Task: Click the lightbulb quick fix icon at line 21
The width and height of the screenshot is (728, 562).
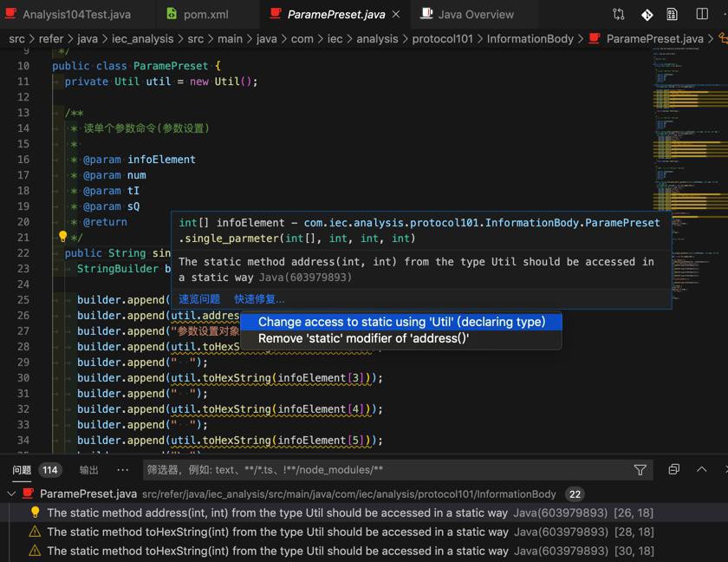Action: pyautogui.click(x=62, y=237)
